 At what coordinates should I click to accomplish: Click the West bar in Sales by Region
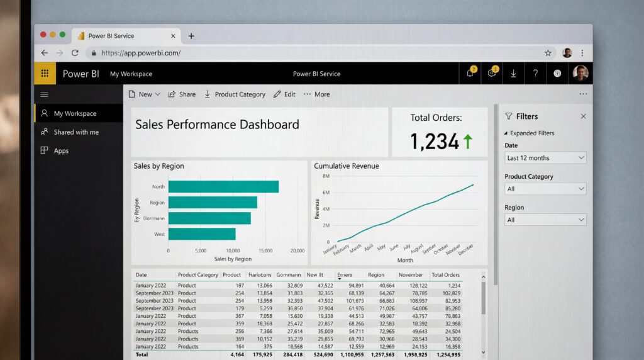pos(202,234)
